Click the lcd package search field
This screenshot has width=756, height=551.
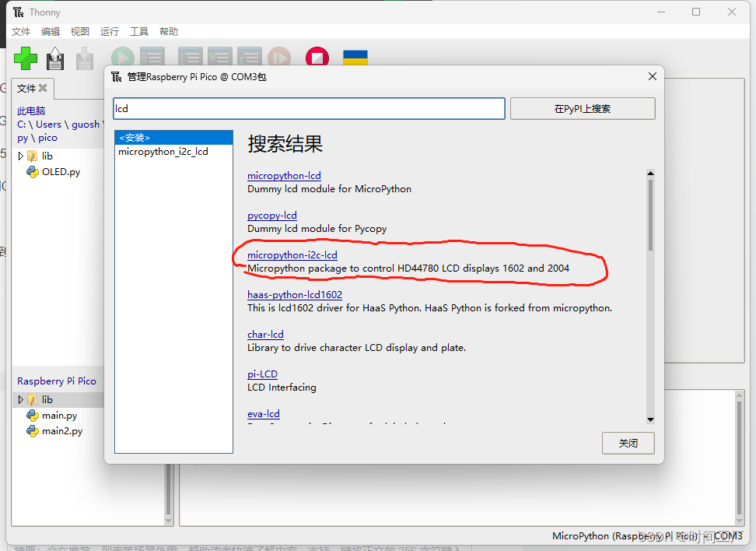309,109
